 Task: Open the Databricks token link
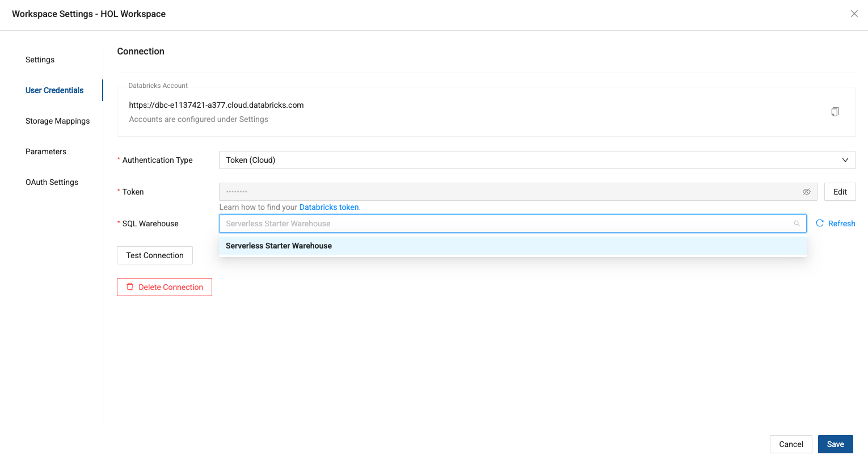pyautogui.click(x=329, y=207)
